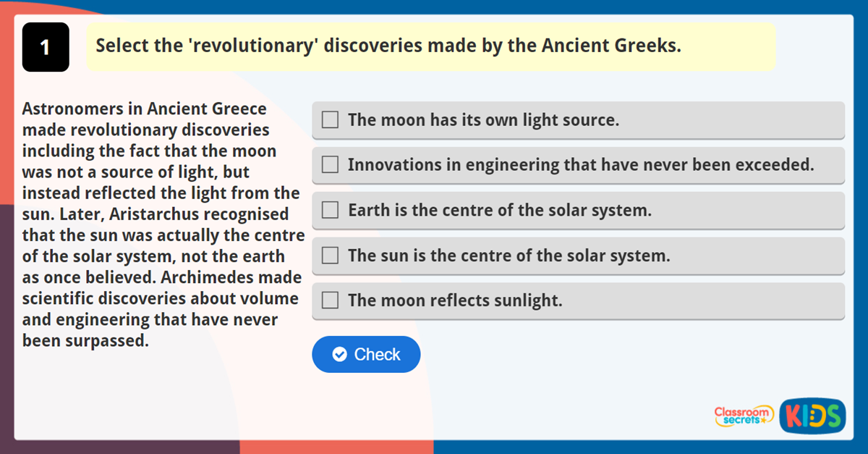Click the circled checkmark icon in Check button
Viewport: 868px width, 454px height.
pos(339,354)
